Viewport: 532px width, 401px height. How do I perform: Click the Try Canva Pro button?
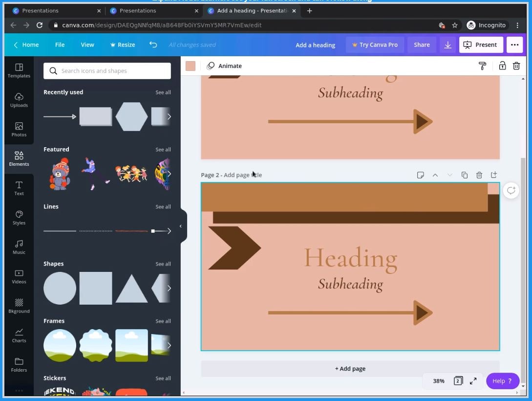tap(375, 45)
